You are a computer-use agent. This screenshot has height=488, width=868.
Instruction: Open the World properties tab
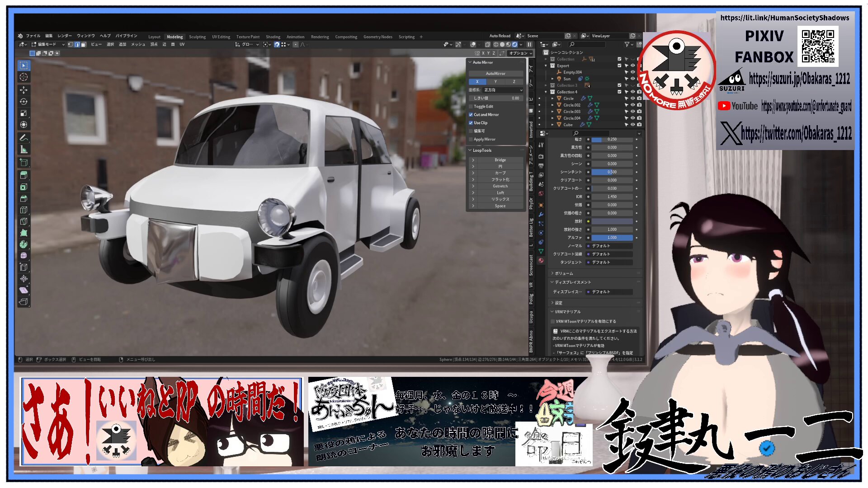point(541,193)
